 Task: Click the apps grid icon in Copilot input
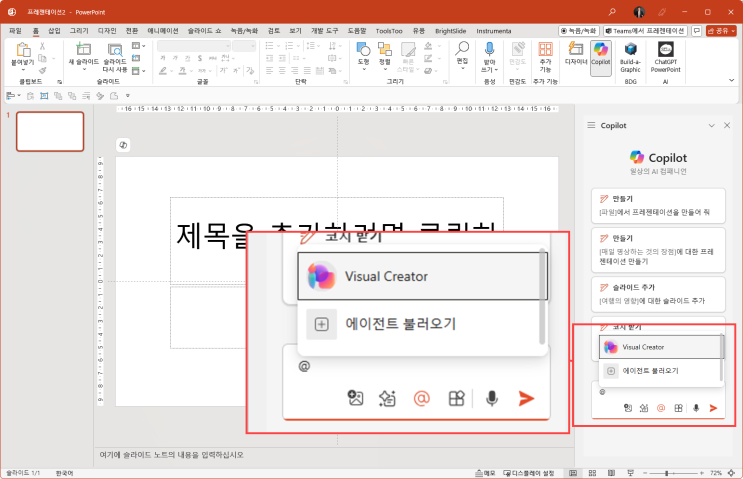tap(679, 408)
